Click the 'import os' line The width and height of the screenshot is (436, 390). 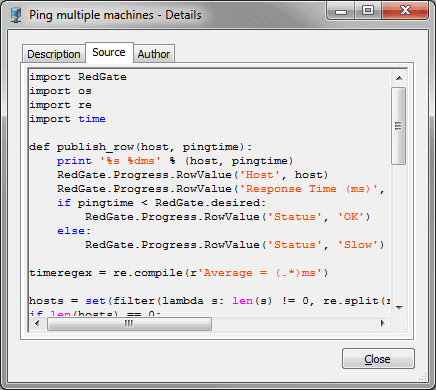pos(60,91)
